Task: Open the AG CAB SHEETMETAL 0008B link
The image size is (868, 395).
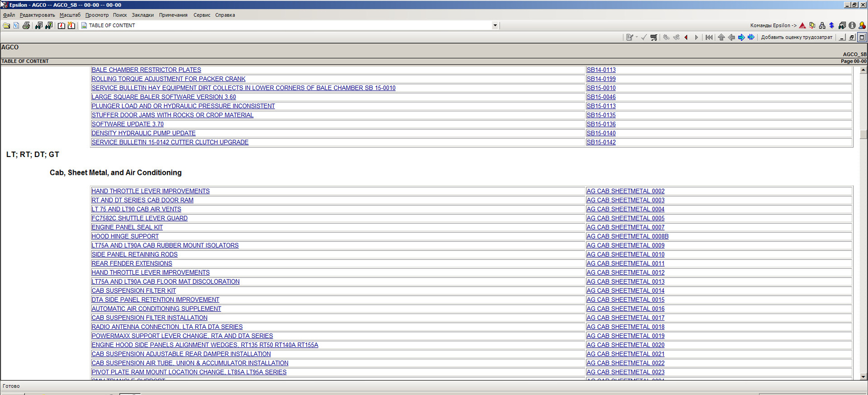Action: [x=627, y=237]
